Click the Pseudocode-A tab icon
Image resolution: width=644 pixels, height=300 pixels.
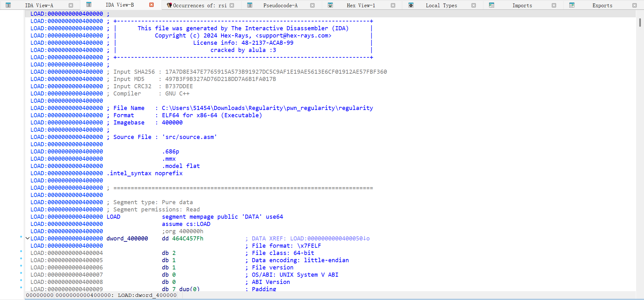tap(250, 5)
